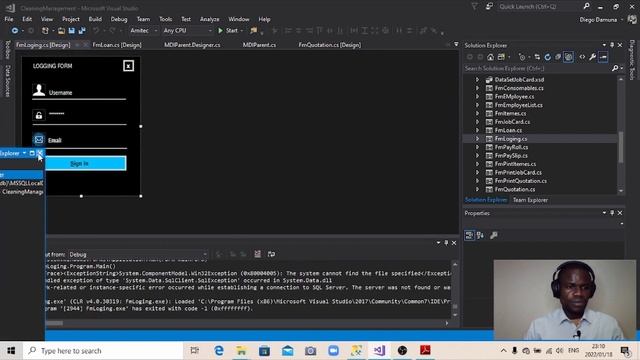Click Type here to search on taskbar
Viewport: 640px width, 360px height.
point(102,351)
